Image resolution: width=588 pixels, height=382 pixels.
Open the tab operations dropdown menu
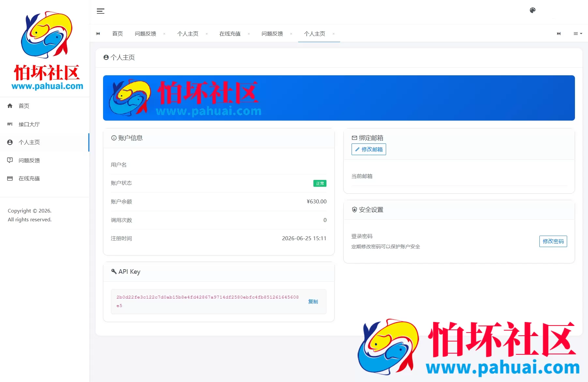(578, 34)
